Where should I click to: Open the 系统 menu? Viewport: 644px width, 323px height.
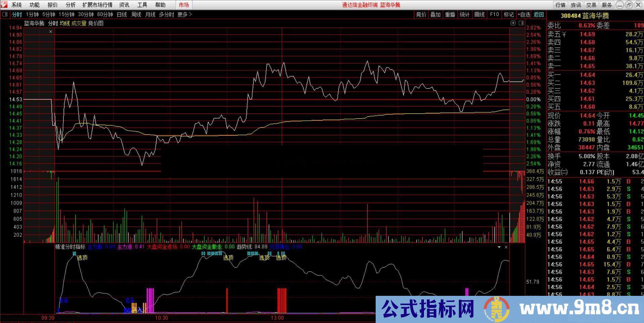point(17,5)
